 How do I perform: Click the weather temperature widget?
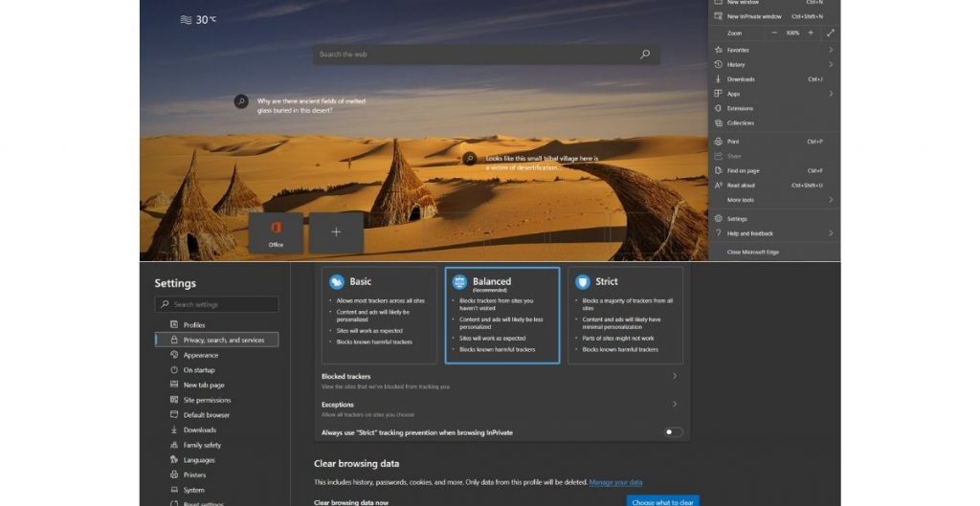point(198,19)
